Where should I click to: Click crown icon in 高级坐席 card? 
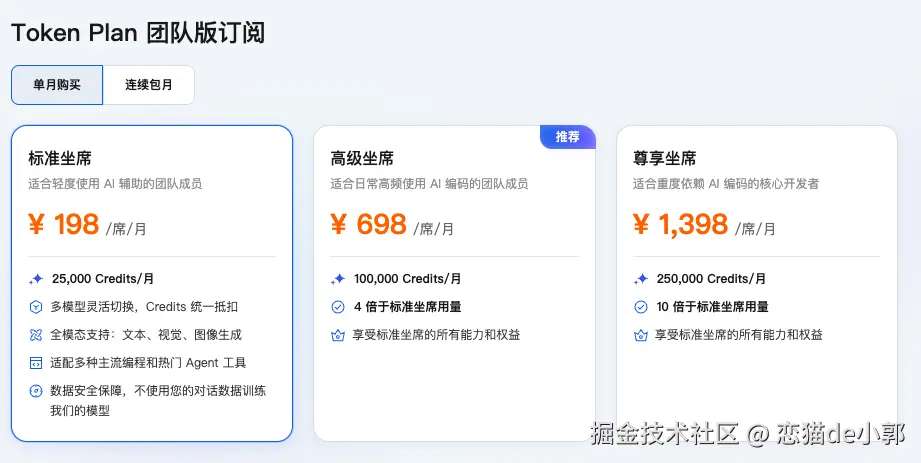(338, 335)
